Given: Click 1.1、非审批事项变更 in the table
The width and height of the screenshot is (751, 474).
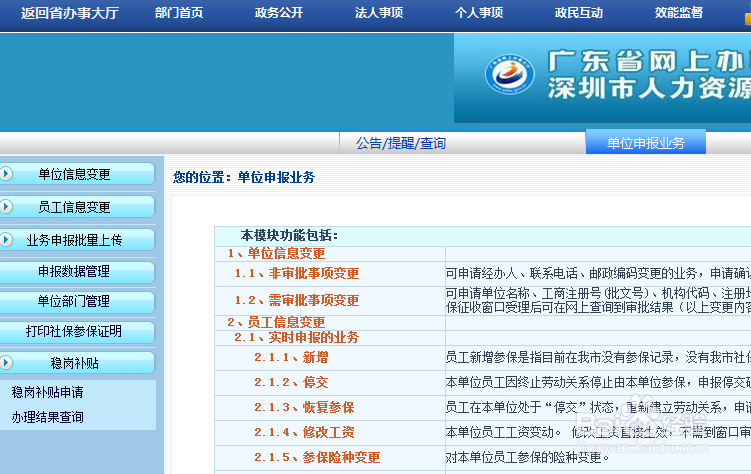Looking at the screenshot, I should point(297,273).
